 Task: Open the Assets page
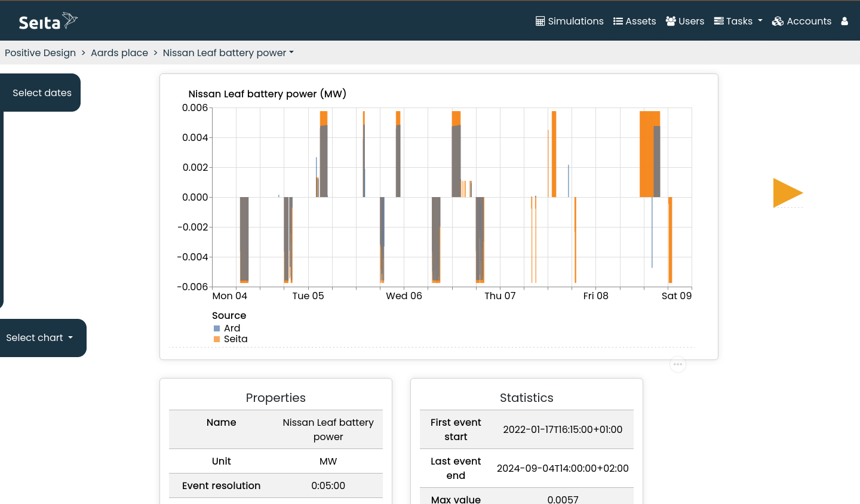pyautogui.click(x=634, y=21)
